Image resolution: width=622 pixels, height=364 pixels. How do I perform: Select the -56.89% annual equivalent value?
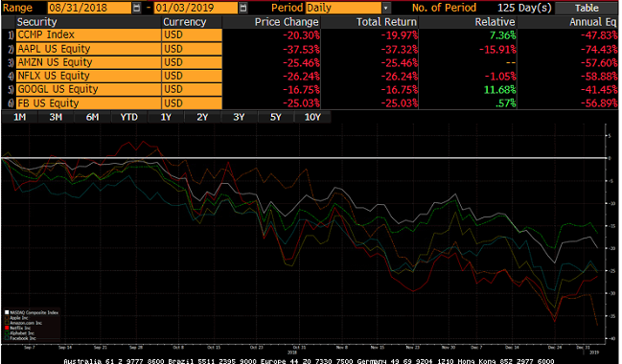click(599, 103)
